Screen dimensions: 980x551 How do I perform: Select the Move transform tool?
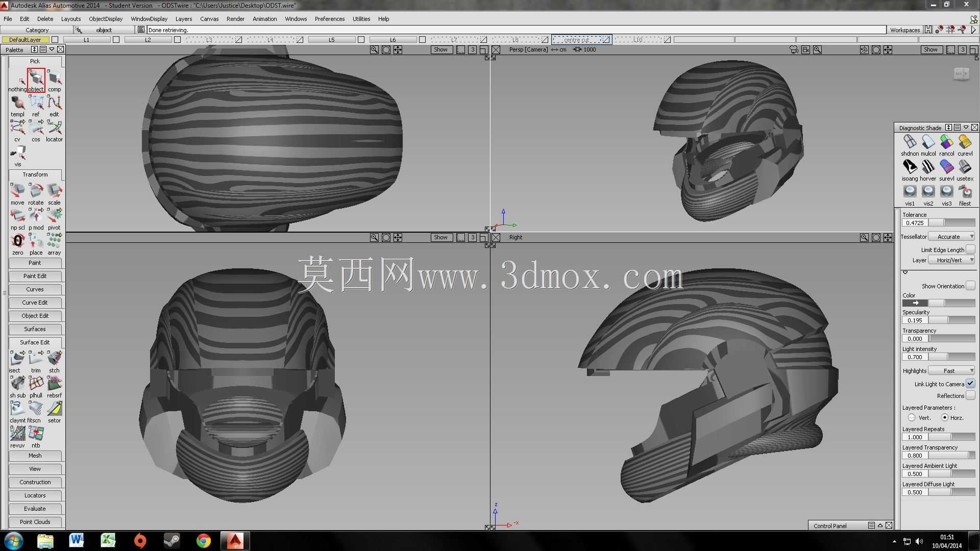point(17,194)
